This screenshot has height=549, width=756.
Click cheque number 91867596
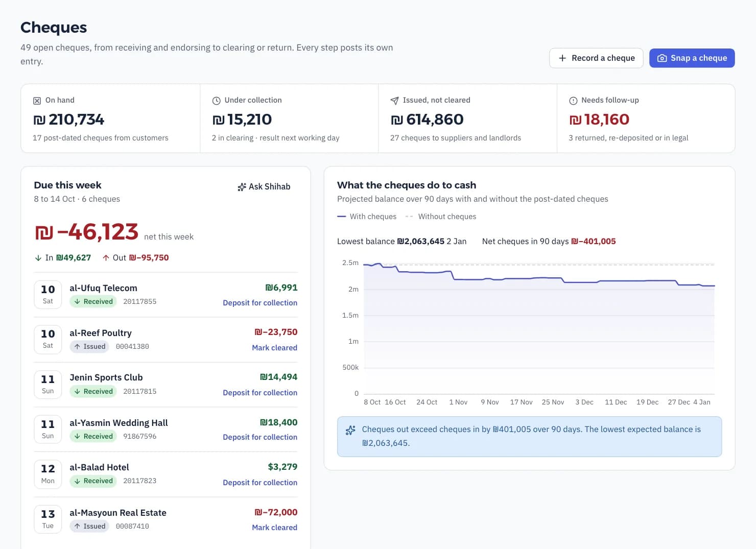[140, 437]
